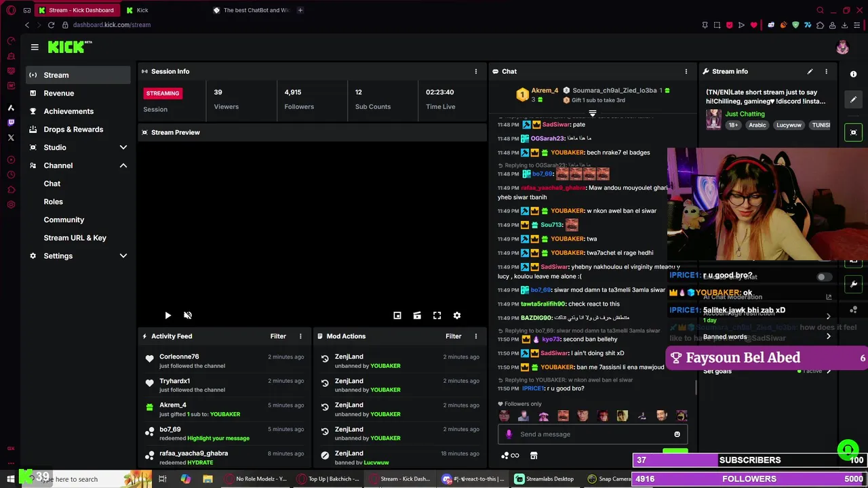Expand the Studio sidebar section

click(x=123, y=147)
